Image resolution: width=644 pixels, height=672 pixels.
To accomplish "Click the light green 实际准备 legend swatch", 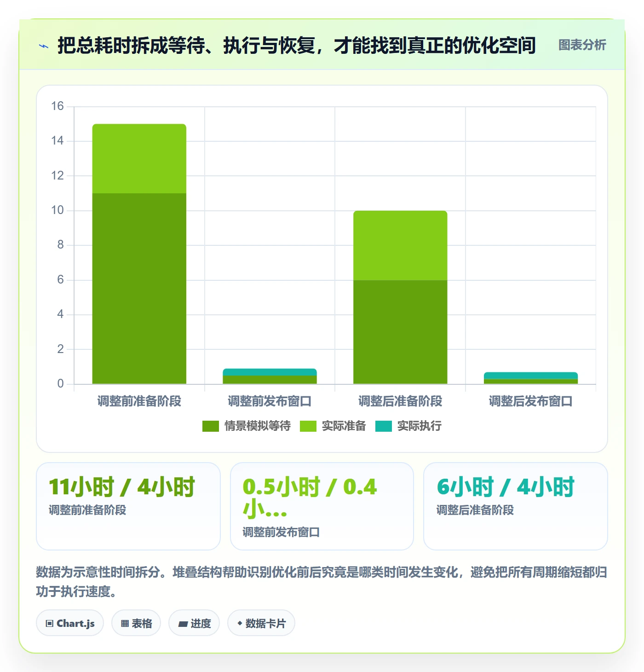I will click(x=308, y=426).
